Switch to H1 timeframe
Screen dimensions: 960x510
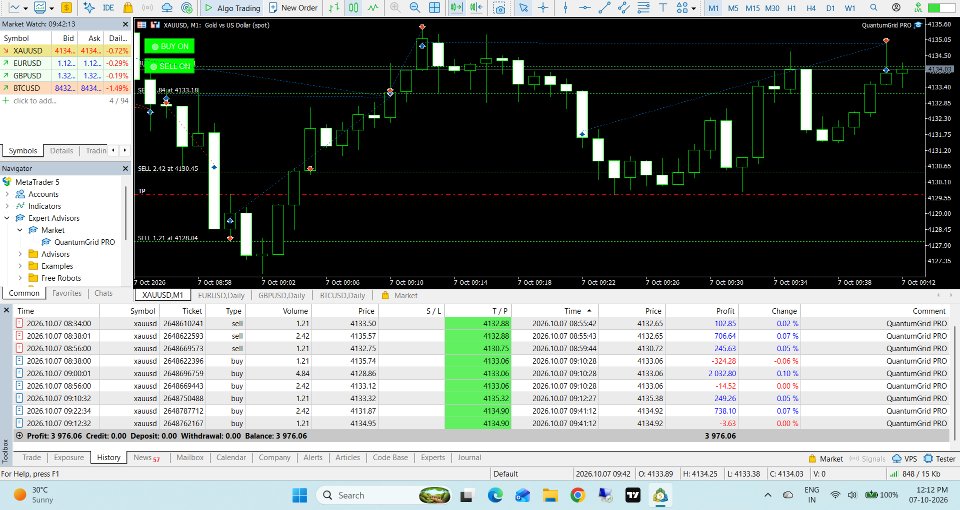[792, 8]
